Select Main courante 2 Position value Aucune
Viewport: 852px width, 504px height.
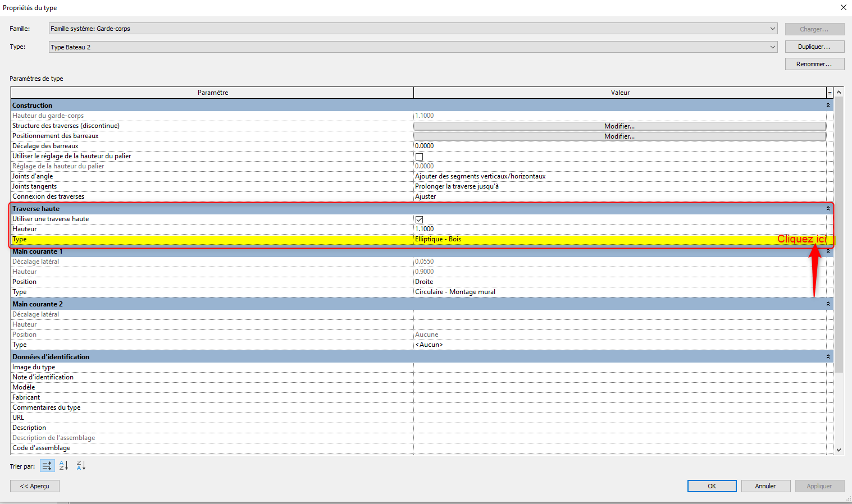tap(620, 335)
